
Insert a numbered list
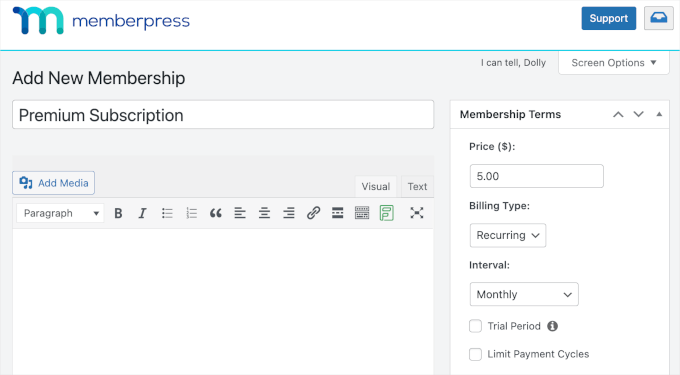point(191,213)
